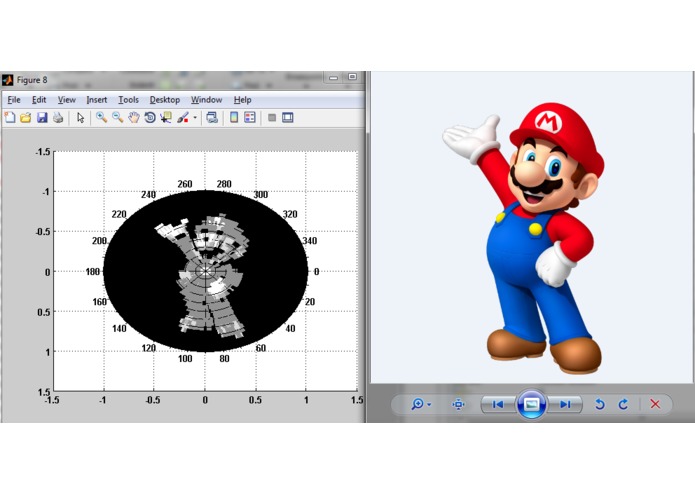
Task: Go to previous image in Photo Viewer
Action: pyautogui.click(x=498, y=404)
